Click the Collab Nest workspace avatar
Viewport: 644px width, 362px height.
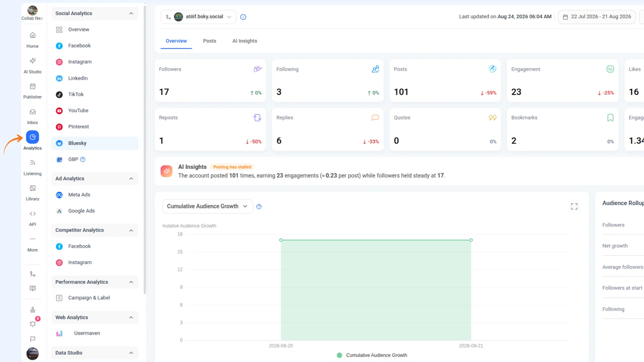(x=33, y=10)
